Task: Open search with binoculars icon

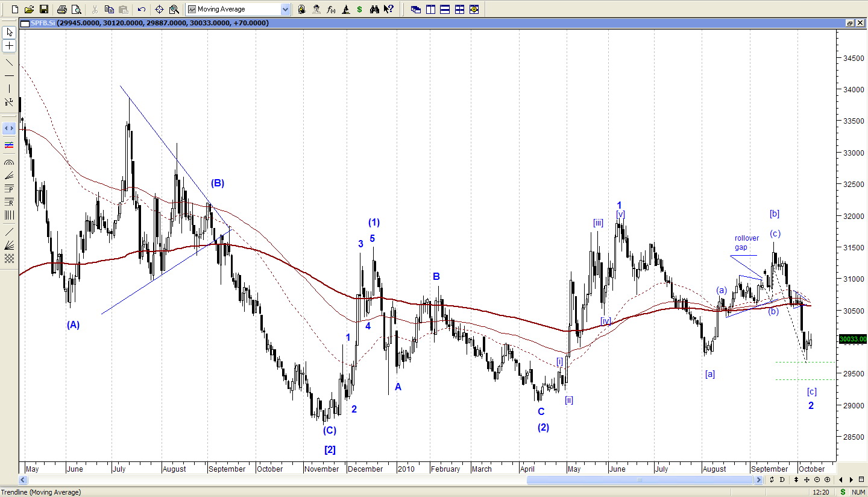Action: (x=374, y=9)
